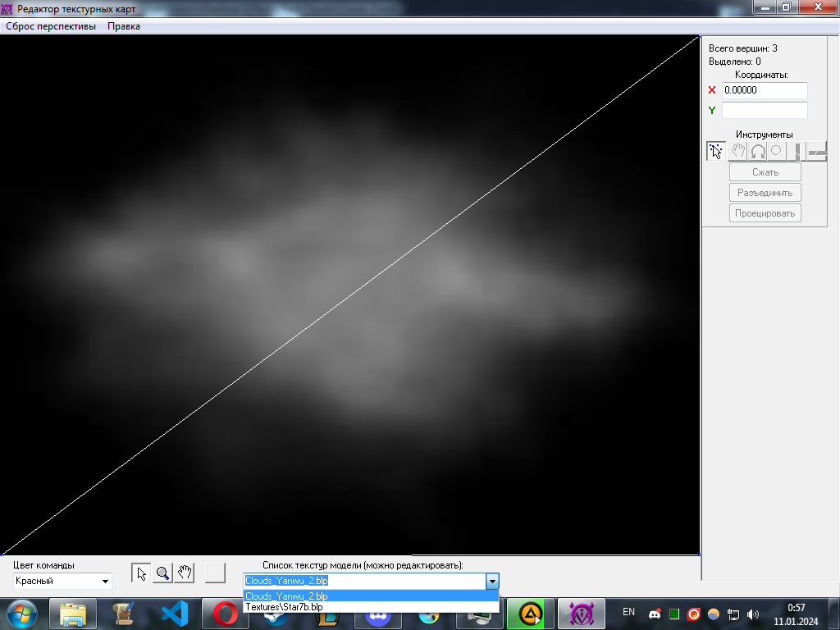Open the scroll-and-quill app in taskbar

tap(124, 614)
